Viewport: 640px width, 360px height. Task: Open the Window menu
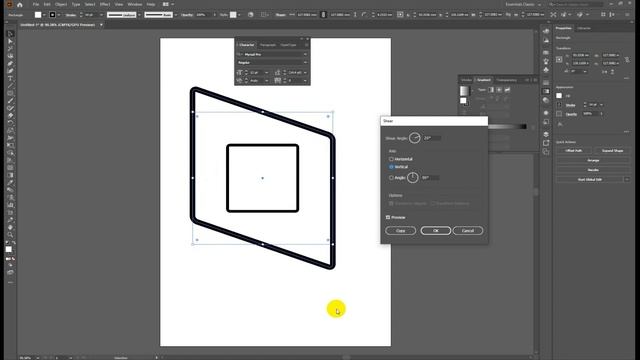tap(135, 4)
